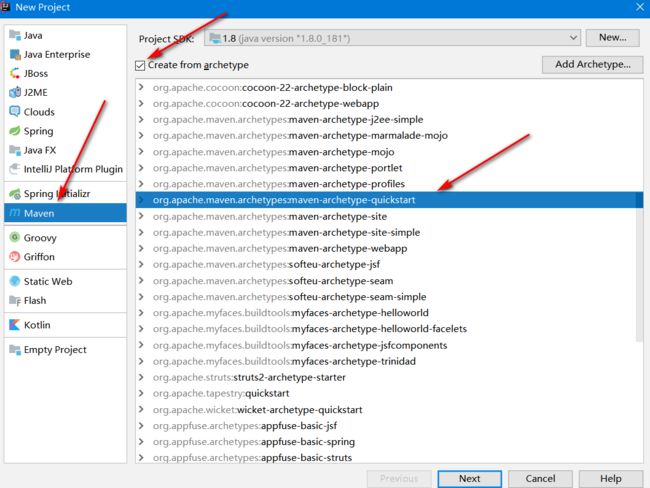Click the Cancel button
Screen dimensions: 650x488
540,478
